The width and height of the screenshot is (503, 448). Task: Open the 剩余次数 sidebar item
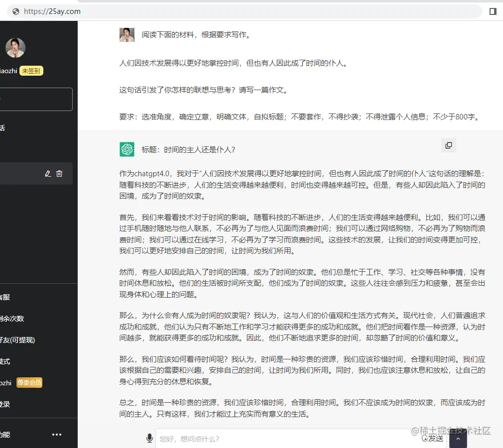point(12,319)
